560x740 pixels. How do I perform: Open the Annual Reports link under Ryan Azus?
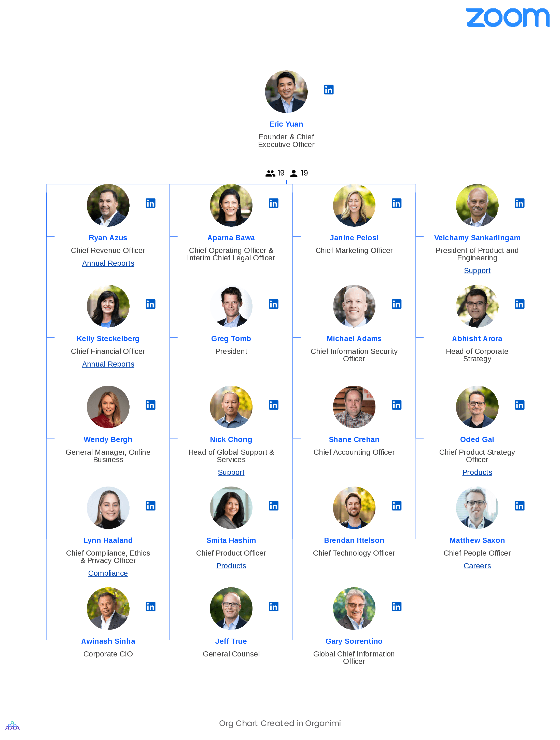[x=108, y=263]
